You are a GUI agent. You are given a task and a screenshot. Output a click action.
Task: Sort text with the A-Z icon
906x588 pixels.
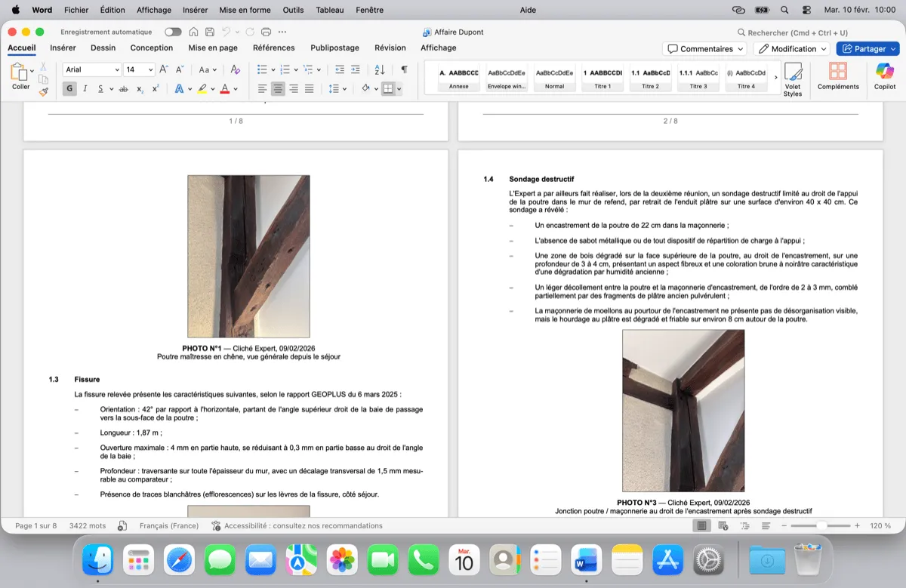point(378,70)
